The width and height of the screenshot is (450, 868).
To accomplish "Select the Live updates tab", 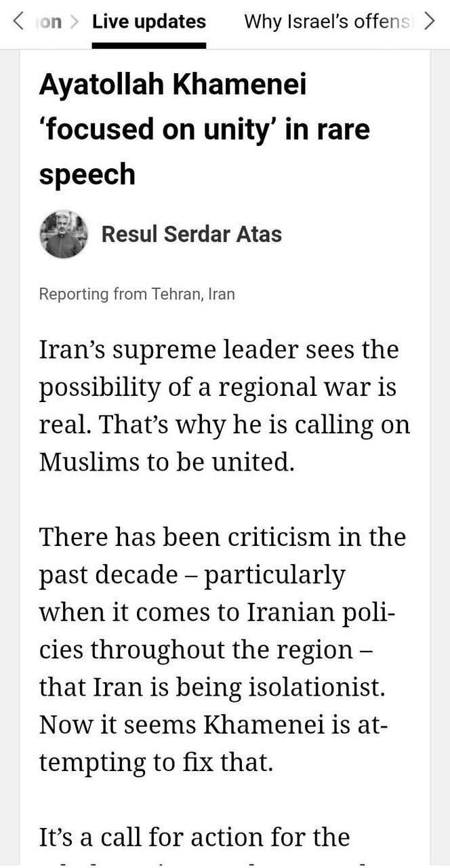I will tap(149, 22).
